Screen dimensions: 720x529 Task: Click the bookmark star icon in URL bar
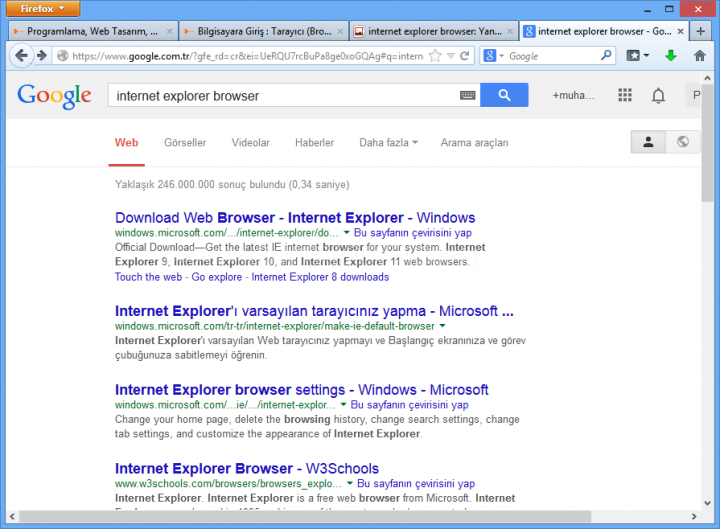click(x=435, y=56)
